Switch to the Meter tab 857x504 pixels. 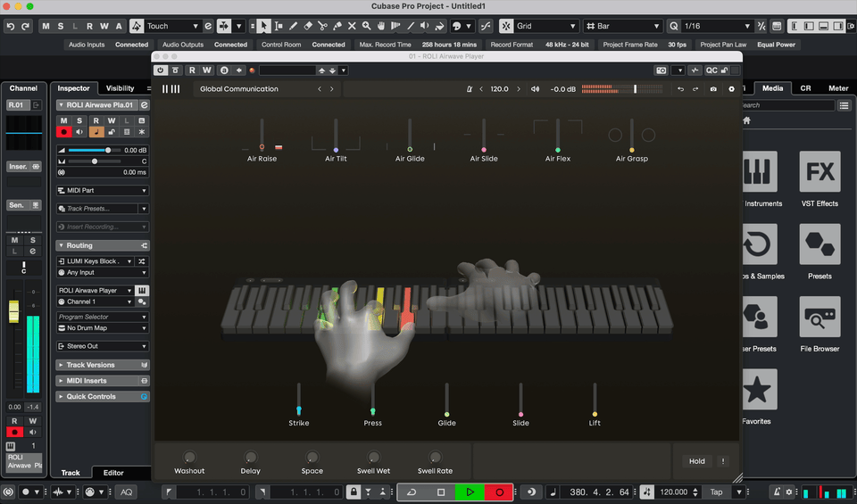pyautogui.click(x=838, y=88)
